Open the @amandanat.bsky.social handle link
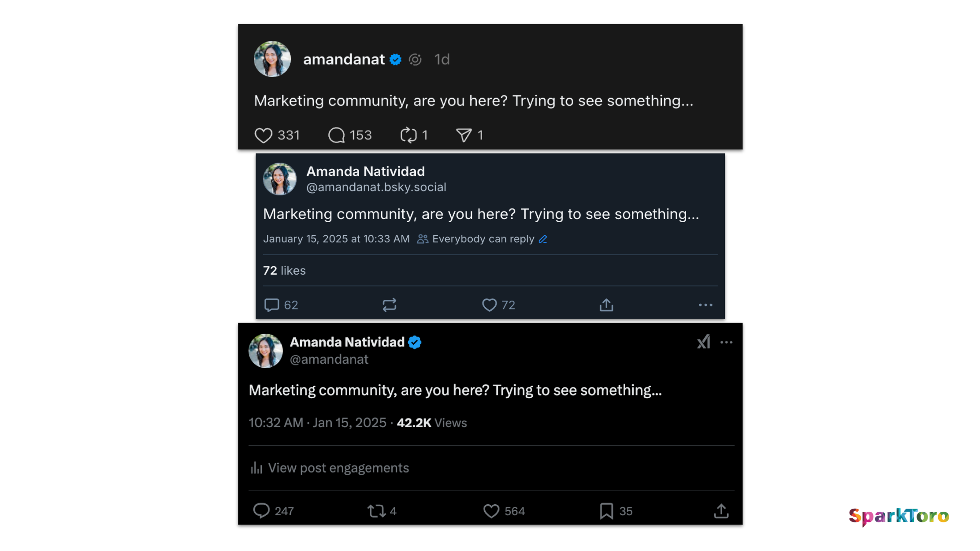The height and width of the screenshot is (551, 980). point(376,187)
